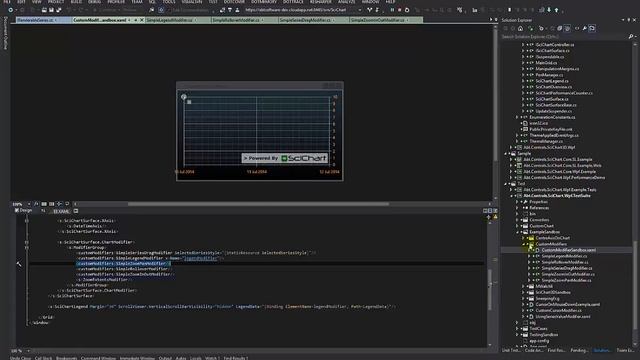This screenshot has width=640, height=360.
Task: Click the red Stop Debugging icon
Action: 399,10
